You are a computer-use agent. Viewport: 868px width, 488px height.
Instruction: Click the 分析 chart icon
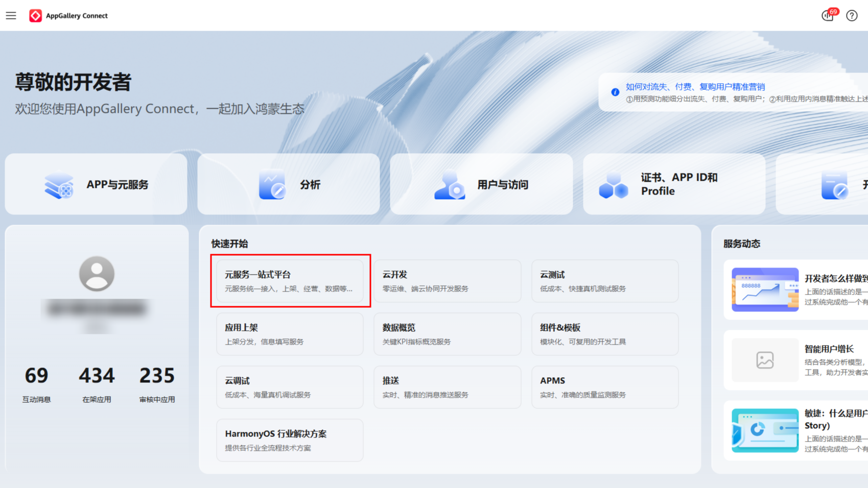[272, 184]
